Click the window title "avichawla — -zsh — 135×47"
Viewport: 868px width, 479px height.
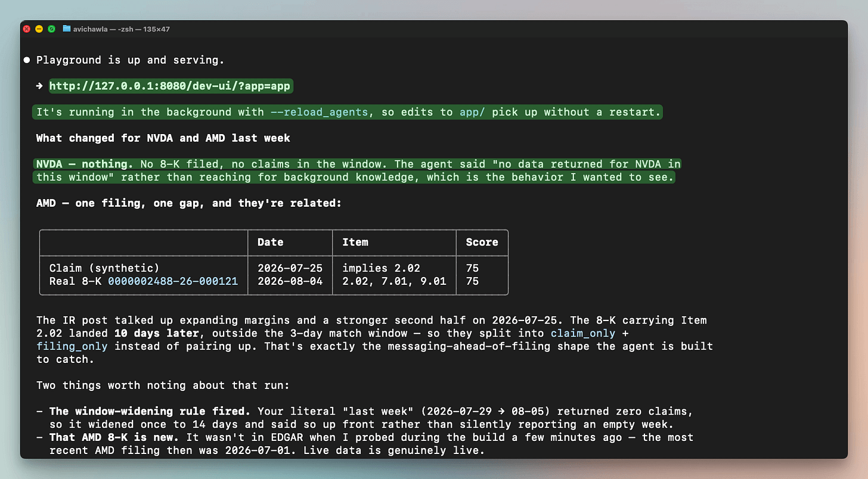click(x=122, y=29)
